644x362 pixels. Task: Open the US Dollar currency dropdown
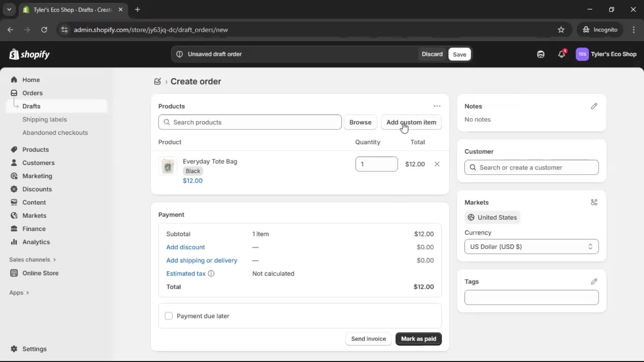tap(531, 247)
